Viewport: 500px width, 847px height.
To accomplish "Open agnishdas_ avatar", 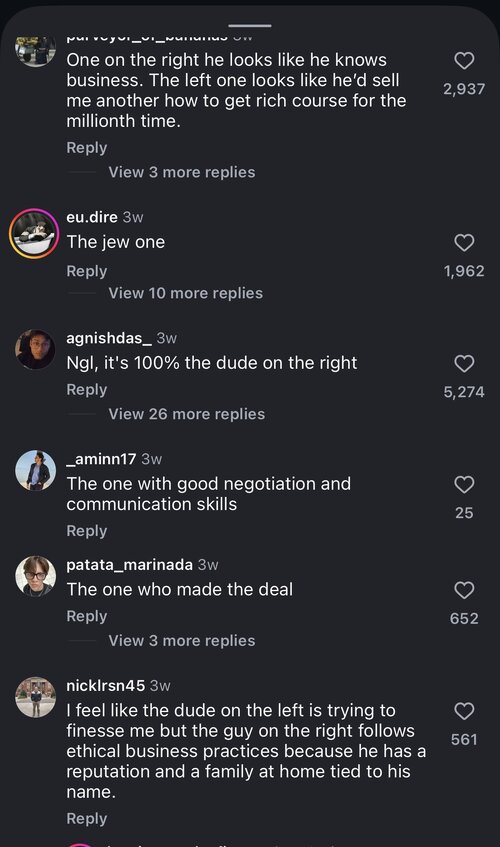I will pyautogui.click(x=35, y=349).
